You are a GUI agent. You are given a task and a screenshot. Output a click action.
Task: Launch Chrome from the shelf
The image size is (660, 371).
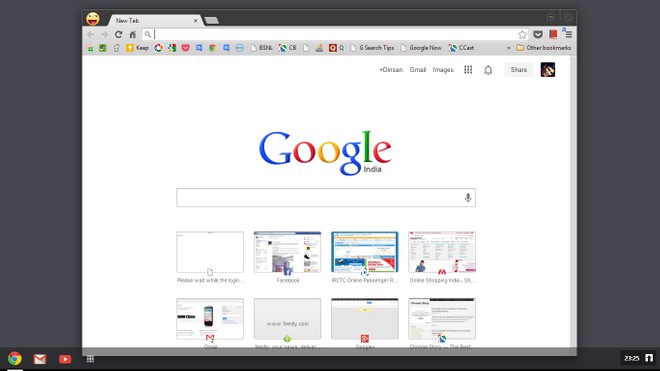15,358
